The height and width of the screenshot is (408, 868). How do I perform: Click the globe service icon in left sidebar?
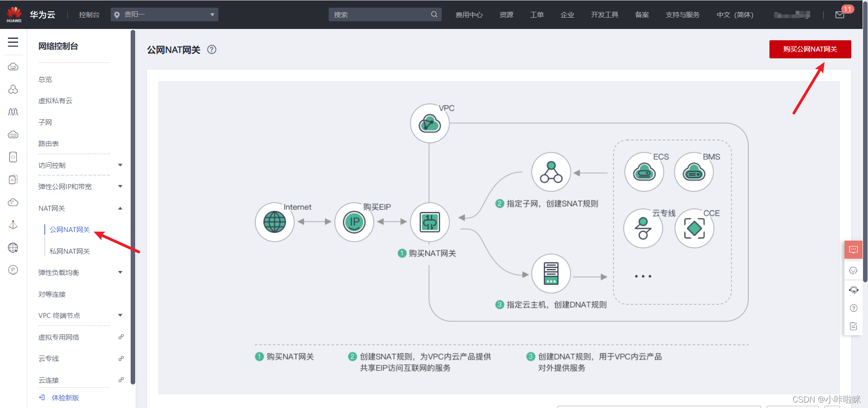tap(13, 247)
